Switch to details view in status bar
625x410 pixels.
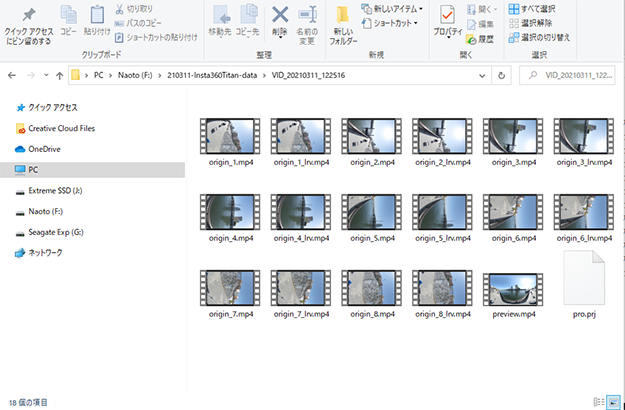coord(598,400)
